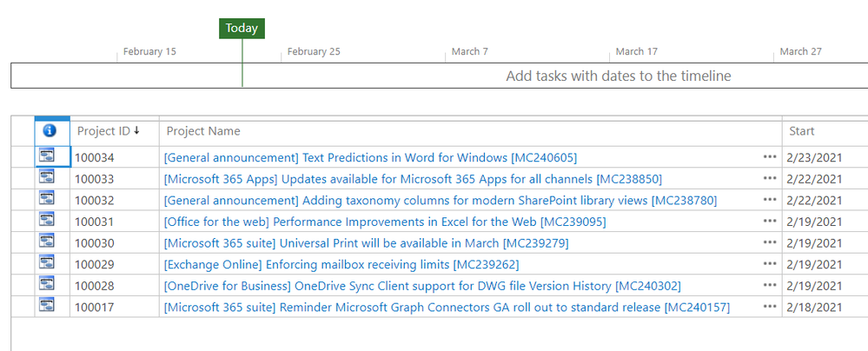Select row selector cell for project 100029
This screenshot has height=351, width=868.
point(23,264)
